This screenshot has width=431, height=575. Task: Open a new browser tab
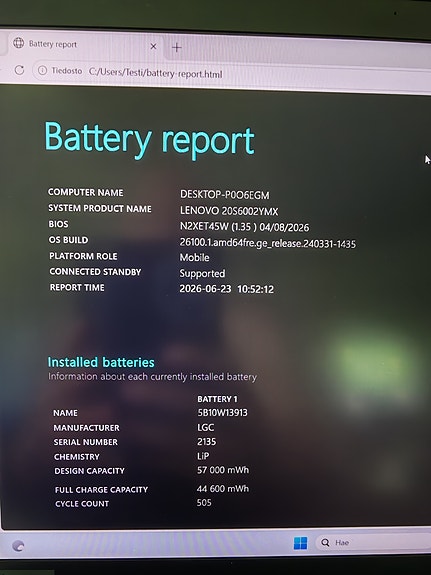pos(177,47)
